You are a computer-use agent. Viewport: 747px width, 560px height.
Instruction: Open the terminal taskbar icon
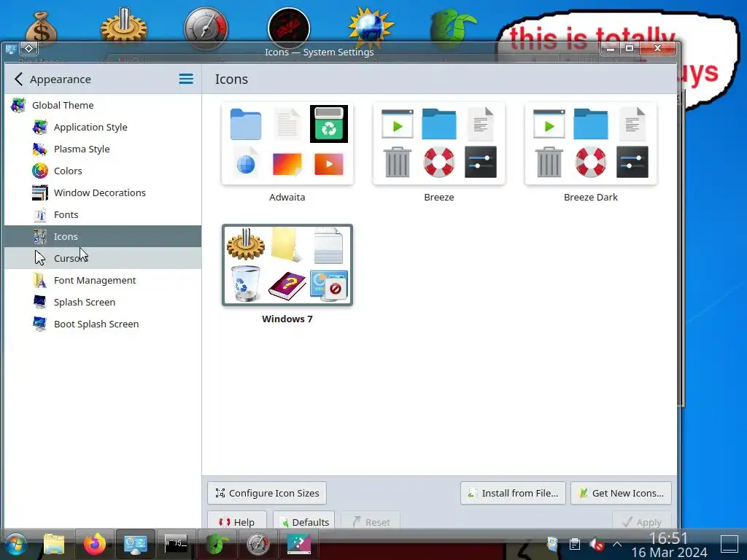177,543
